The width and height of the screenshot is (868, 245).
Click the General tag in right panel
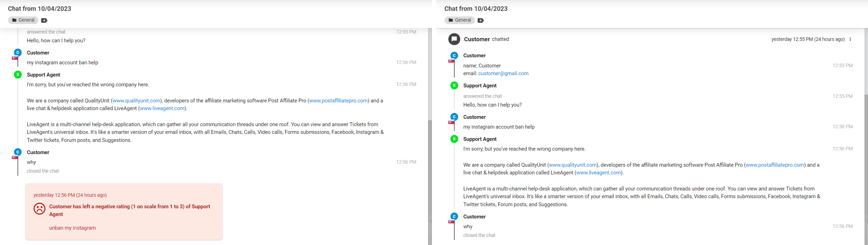460,20
